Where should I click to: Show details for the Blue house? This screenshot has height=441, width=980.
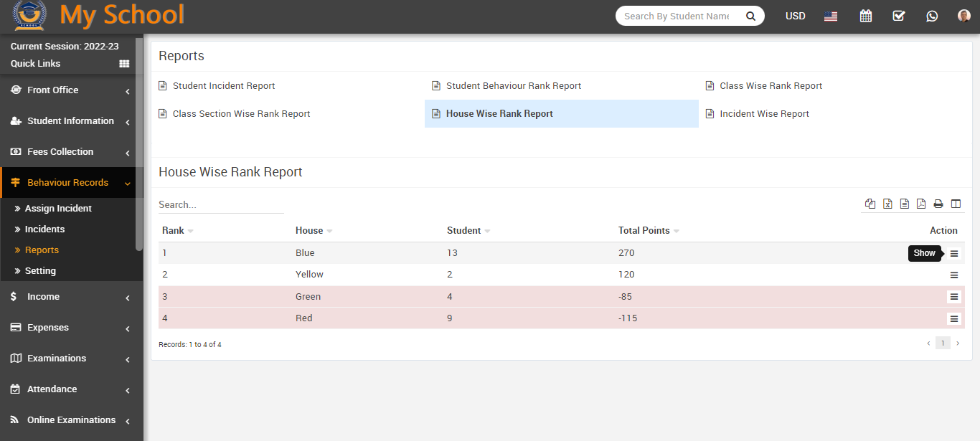point(953,253)
